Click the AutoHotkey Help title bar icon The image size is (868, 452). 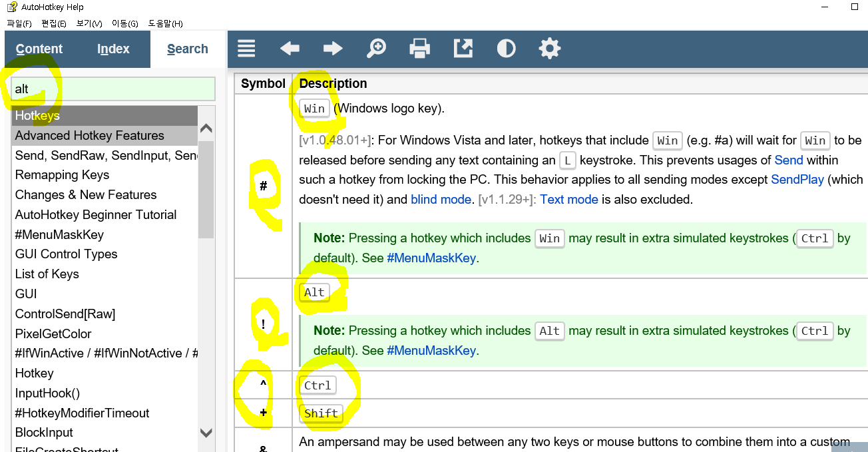(x=12, y=7)
